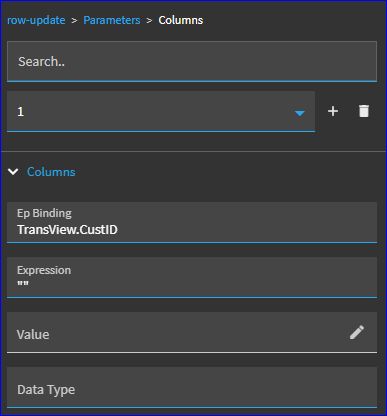The image size is (387, 416).
Task: Click the blue Columns section heading
Action: (x=51, y=172)
